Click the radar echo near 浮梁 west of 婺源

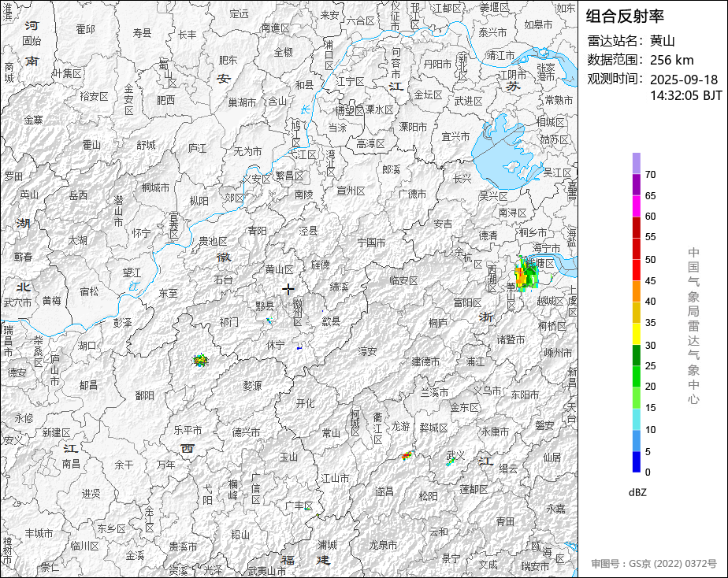click(200, 360)
